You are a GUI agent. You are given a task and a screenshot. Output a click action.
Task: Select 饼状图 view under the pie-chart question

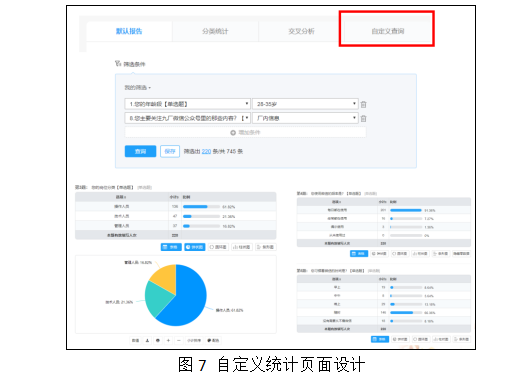click(195, 247)
